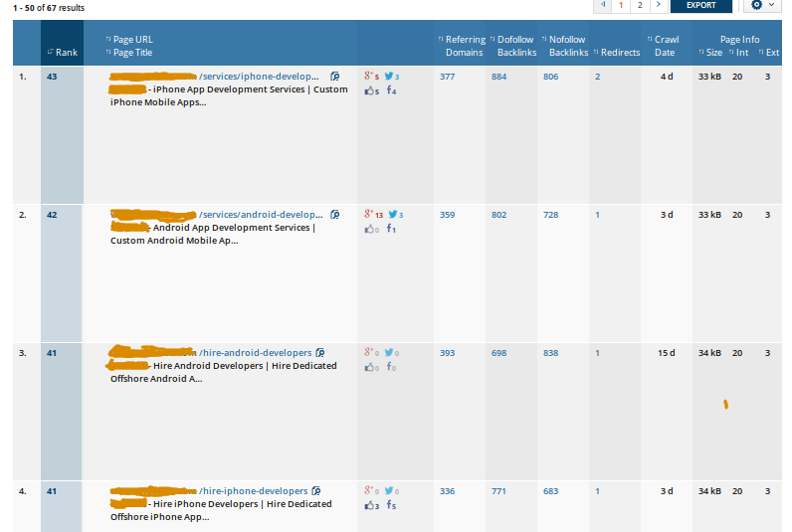Click Facebook likes thumb icon row 4
Screen dimensions: 792x532
click(370, 506)
